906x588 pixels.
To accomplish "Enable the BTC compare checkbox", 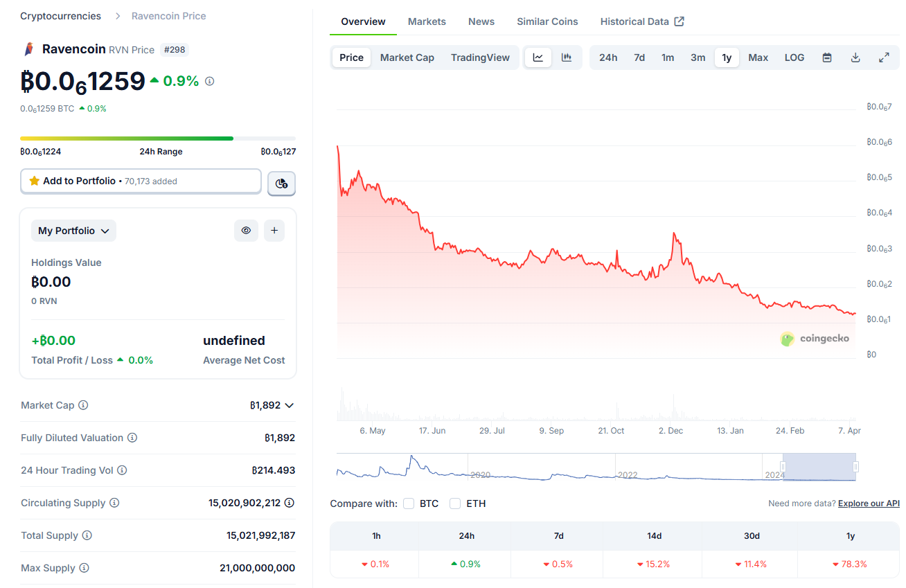I will [409, 504].
